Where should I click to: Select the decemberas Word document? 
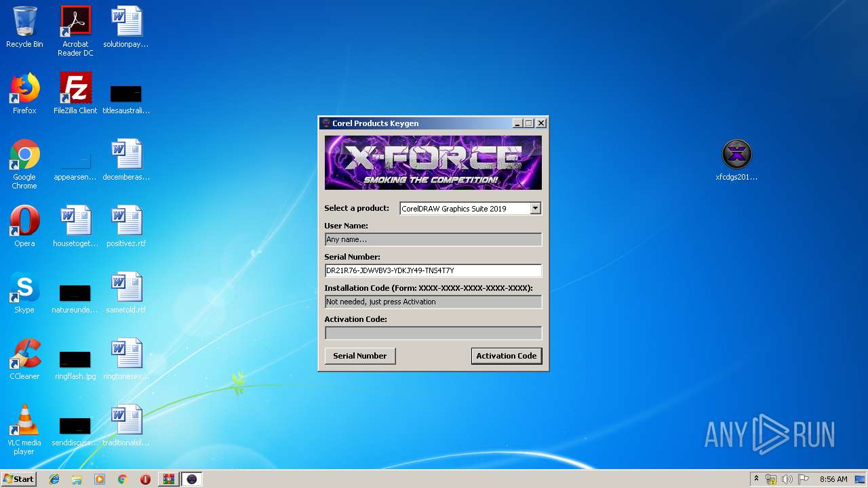(126, 160)
